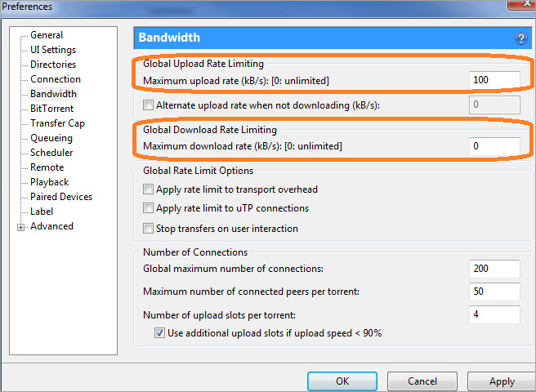
Task: Enable alternate upload rate when not downloading
Action: click(148, 105)
